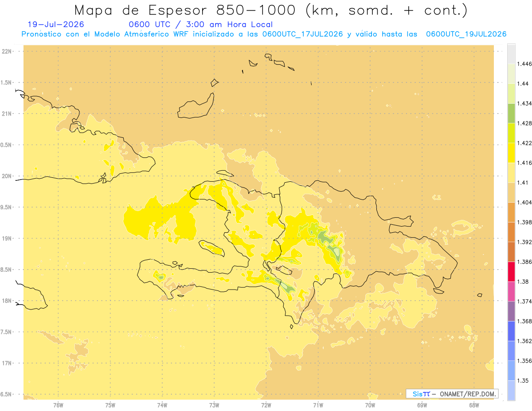Click the 19N latitude label

(x=7, y=239)
